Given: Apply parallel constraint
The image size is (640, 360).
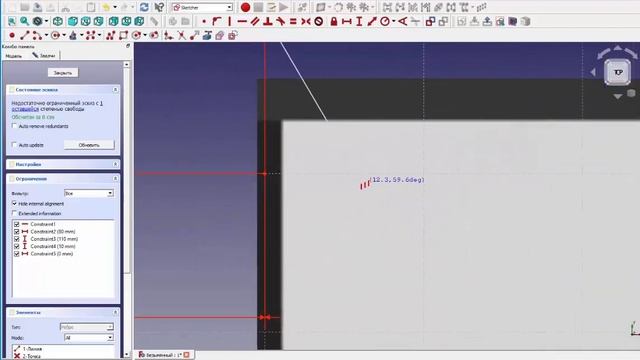Looking at the screenshot, I should pyautogui.click(x=255, y=21).
